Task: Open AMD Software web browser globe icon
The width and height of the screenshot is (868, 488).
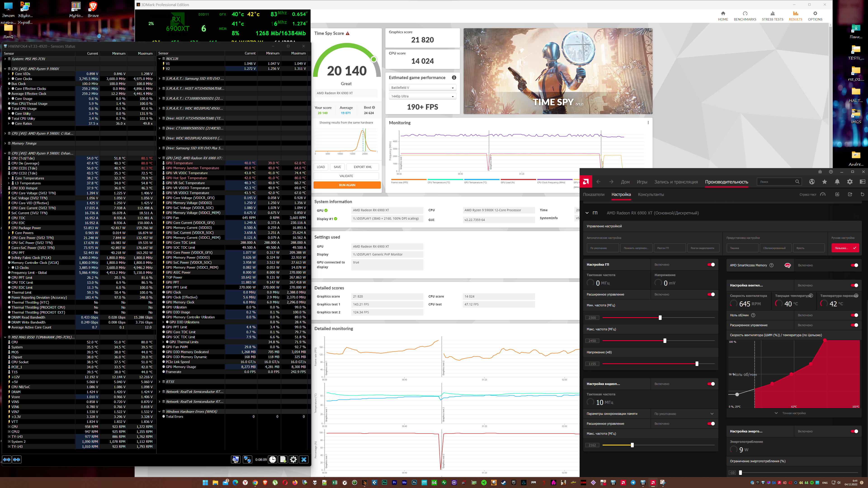Action: pos(812,182)
